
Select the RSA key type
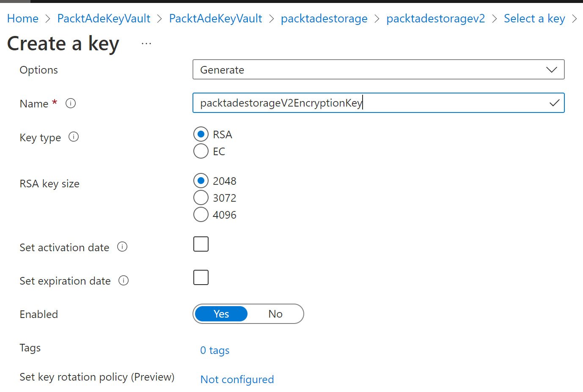click(201, 134)
